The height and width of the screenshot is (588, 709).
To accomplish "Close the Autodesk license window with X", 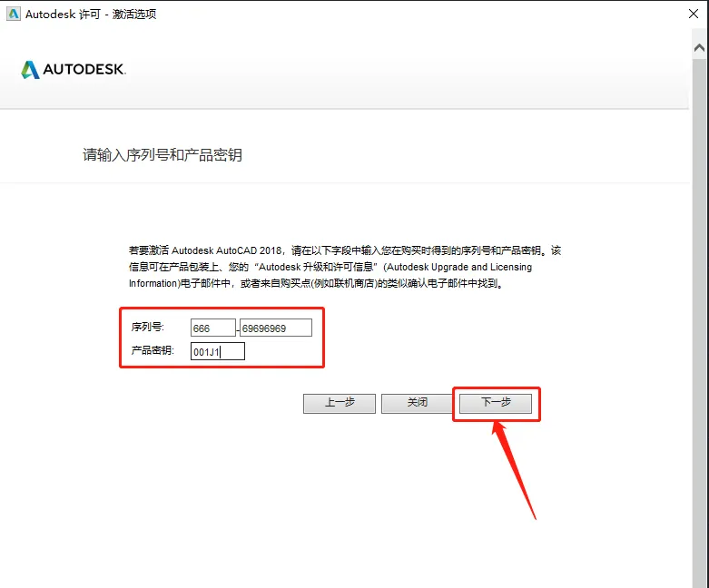I will 694,14.
